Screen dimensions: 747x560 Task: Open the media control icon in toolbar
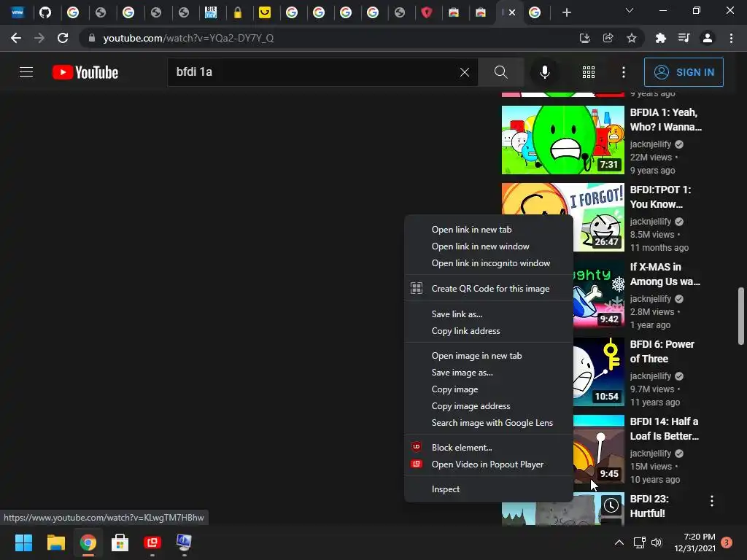tap(684, 38)
